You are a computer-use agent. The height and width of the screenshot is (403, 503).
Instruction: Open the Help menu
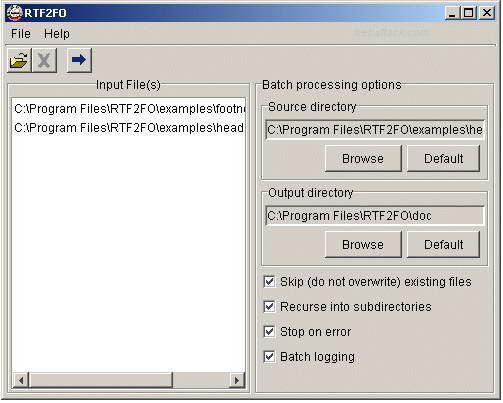click(57, 34)
